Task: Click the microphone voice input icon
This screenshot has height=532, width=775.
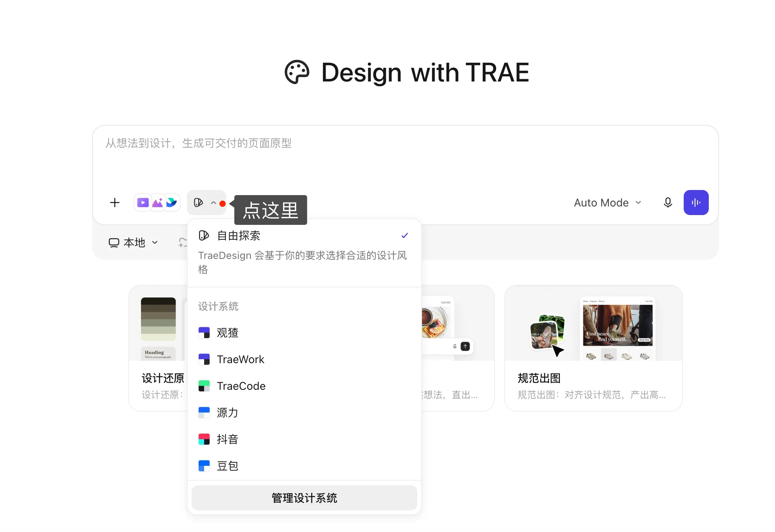Action: [x=668, y=203]
